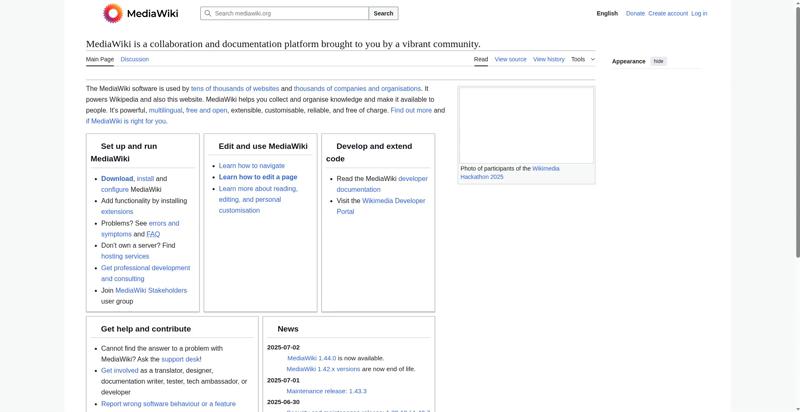Click the Log in link
The height and width of the screenshot is (412, 800).
(x=699, y=13)
